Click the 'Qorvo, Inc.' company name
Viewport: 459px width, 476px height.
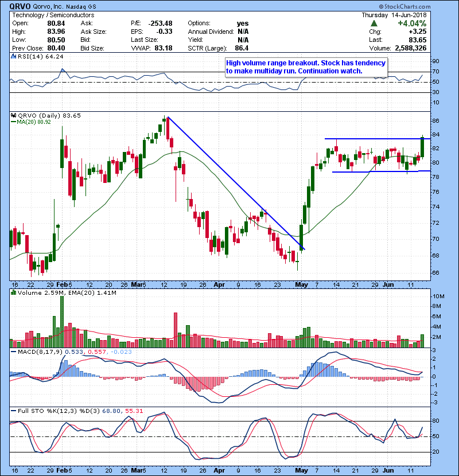[x=48, y=6]
